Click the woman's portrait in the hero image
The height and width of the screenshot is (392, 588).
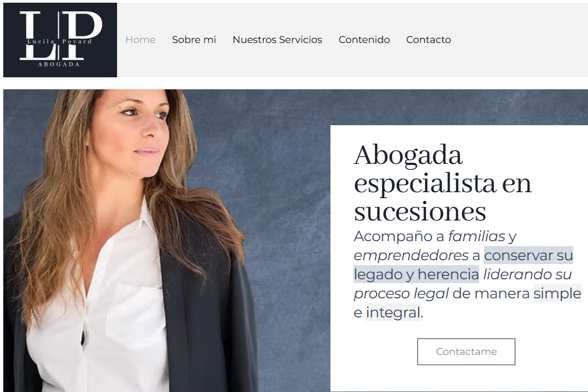coord(127,240)
